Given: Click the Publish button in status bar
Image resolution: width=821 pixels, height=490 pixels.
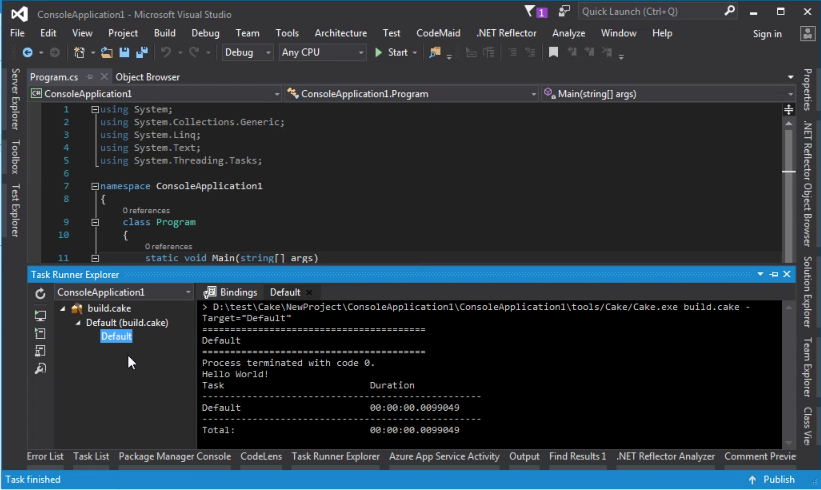Looking at the screenshot, I should tap(771, 480).
